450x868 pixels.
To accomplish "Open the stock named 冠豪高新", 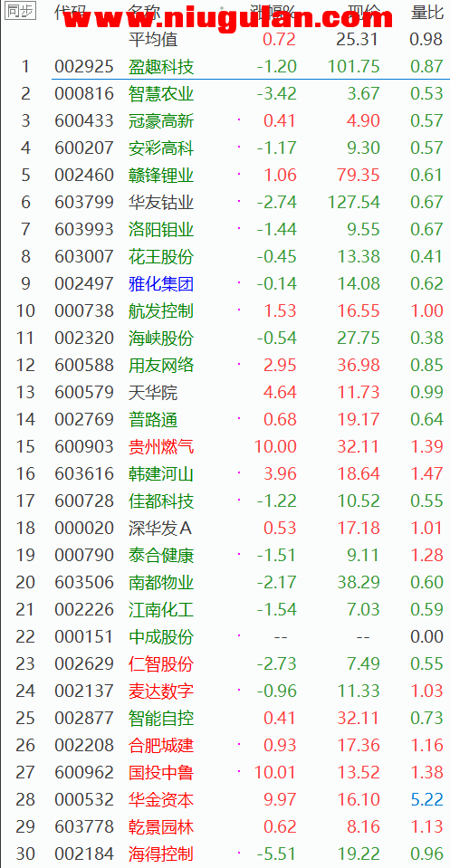I will [161, 120].
